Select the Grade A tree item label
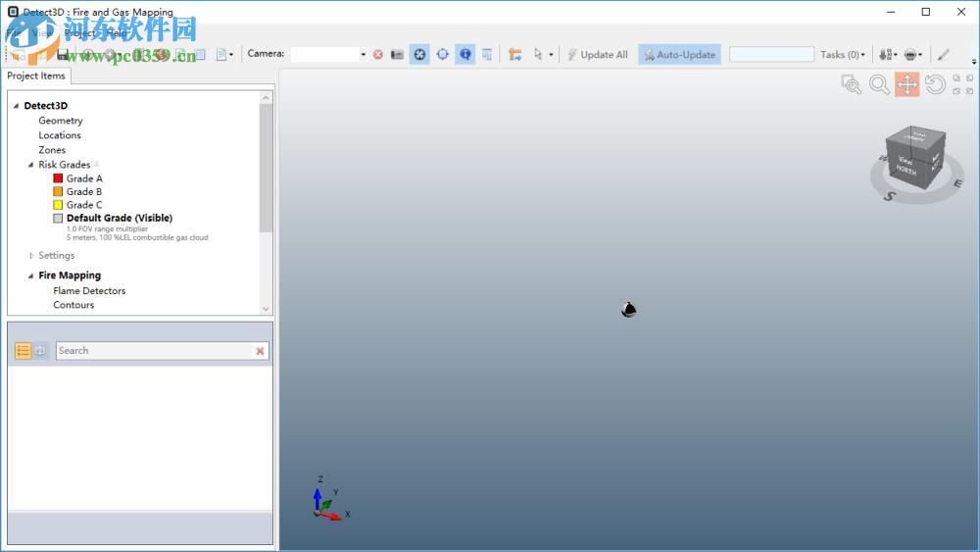980x552 pixels. (84, 178)
